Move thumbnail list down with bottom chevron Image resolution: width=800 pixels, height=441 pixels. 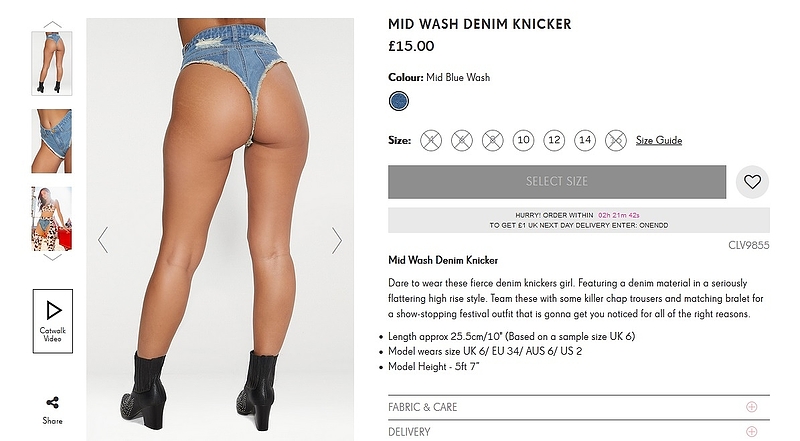tap(52, 257)
